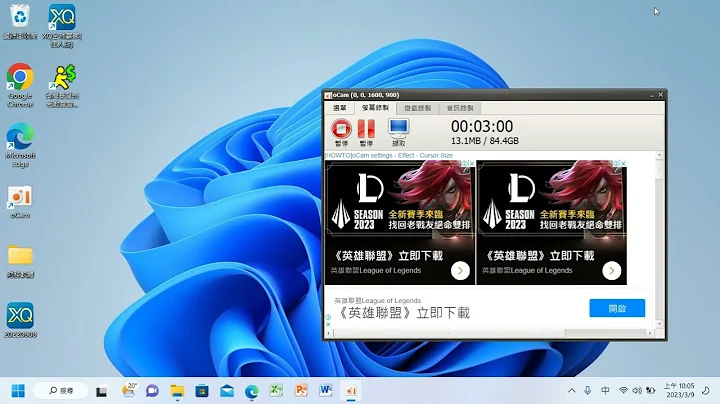Pause the oCam recording with the red bars icon

[x=366, y=129]
